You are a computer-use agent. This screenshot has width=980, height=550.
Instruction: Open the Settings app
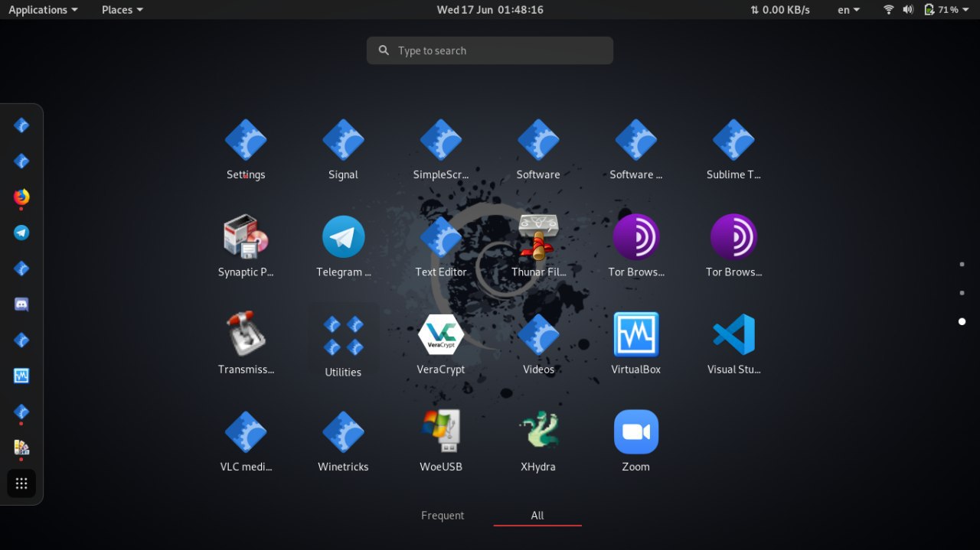(245, 150)
